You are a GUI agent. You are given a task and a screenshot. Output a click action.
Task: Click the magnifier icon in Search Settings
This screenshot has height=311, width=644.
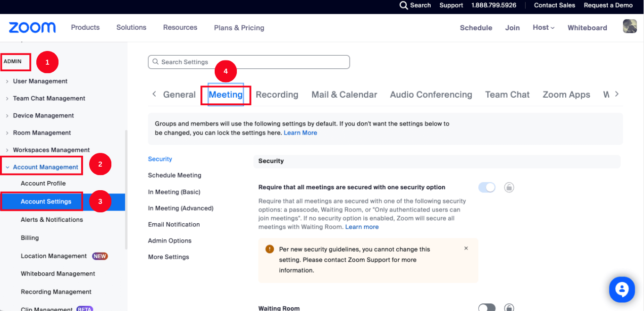pyautogui.click(x=155, y=62)
